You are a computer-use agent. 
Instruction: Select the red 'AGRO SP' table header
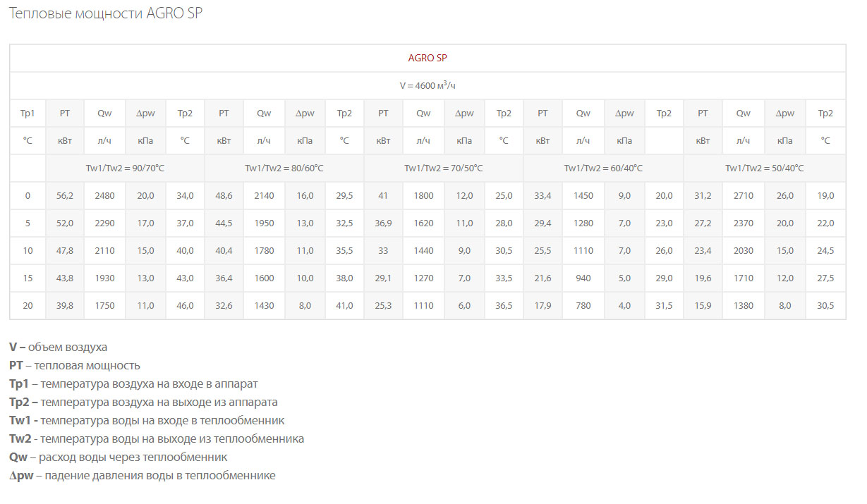click(x=428, y=58)
